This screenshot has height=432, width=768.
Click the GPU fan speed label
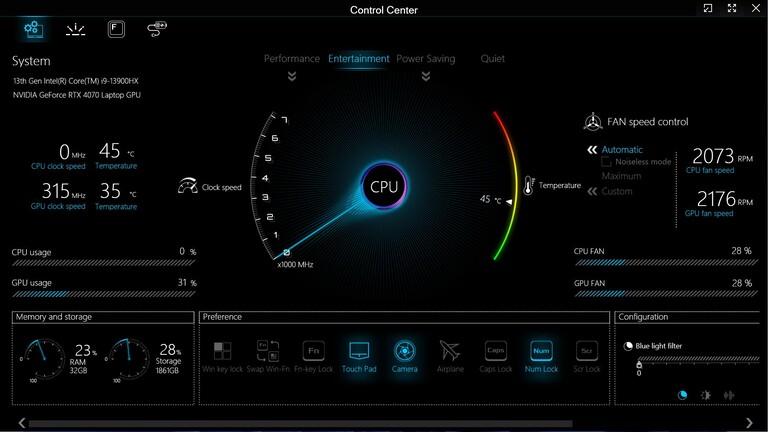[x=709, y=214]
